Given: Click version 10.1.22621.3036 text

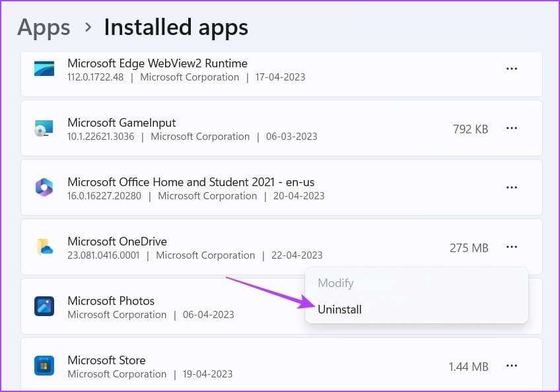Looking at the screenshot, I should pyautogui.click(x=101, y=137).
